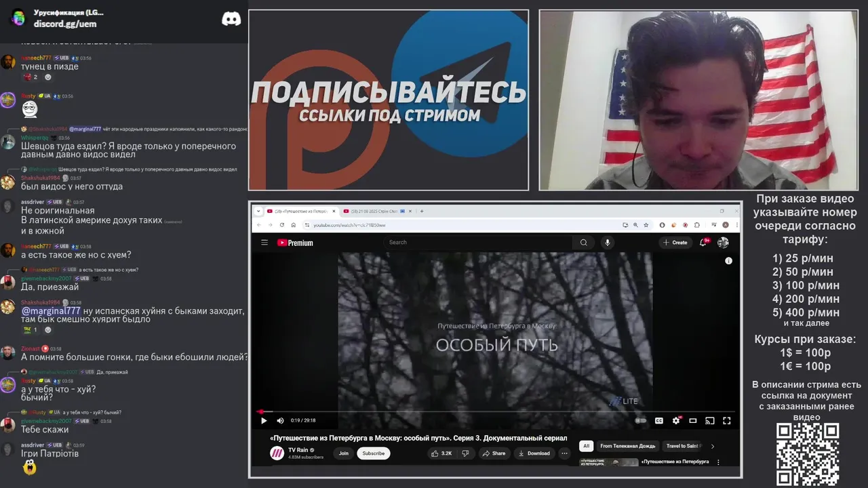The height and width of the screenshot is (488, 868).
Task: Select From Телеканал Дождь chip
Action: coord(628,446)
